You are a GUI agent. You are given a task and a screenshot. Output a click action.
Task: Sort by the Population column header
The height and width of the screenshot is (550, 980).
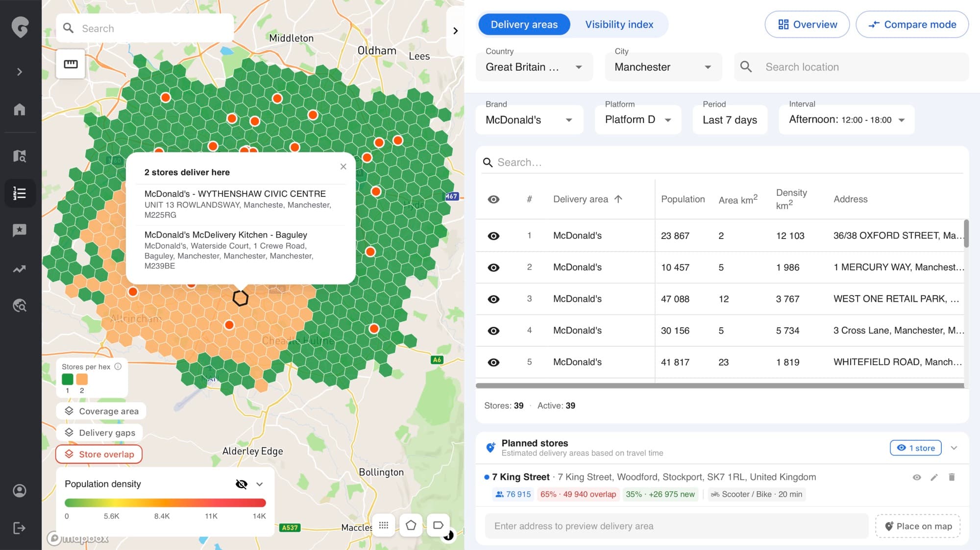tap(683, 199)
